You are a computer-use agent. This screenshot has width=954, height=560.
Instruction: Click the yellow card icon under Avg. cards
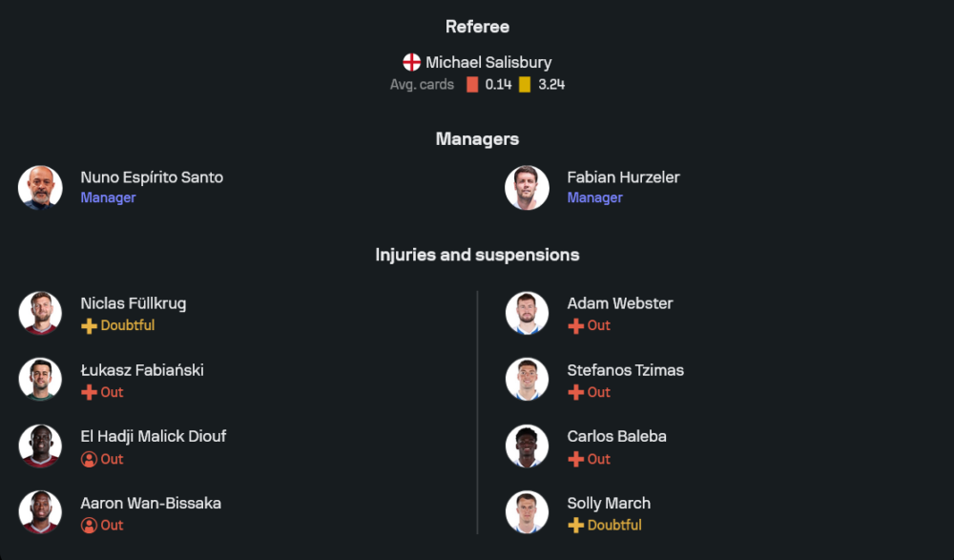[525, 85]
